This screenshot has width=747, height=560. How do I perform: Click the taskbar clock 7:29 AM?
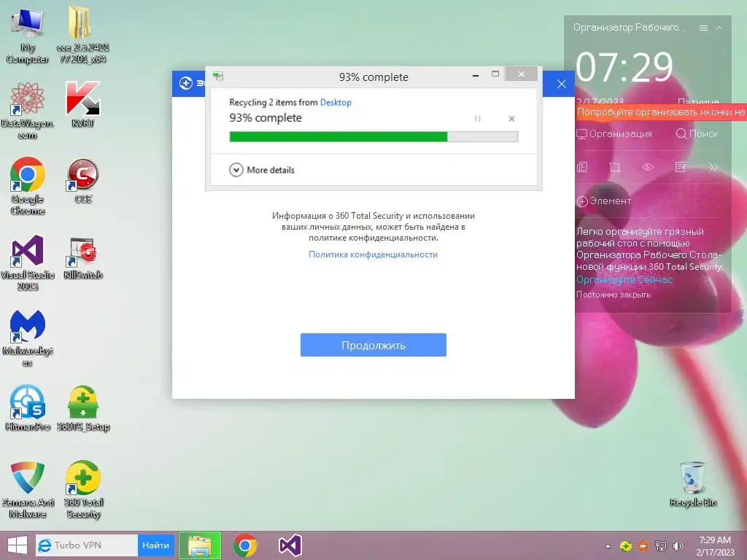715,546
